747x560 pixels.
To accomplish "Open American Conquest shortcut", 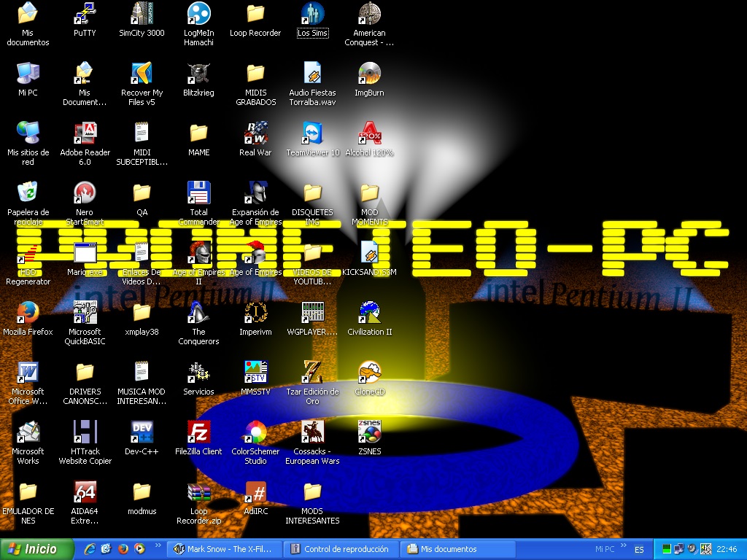I will pyautogui.click(x=369, y=25).
